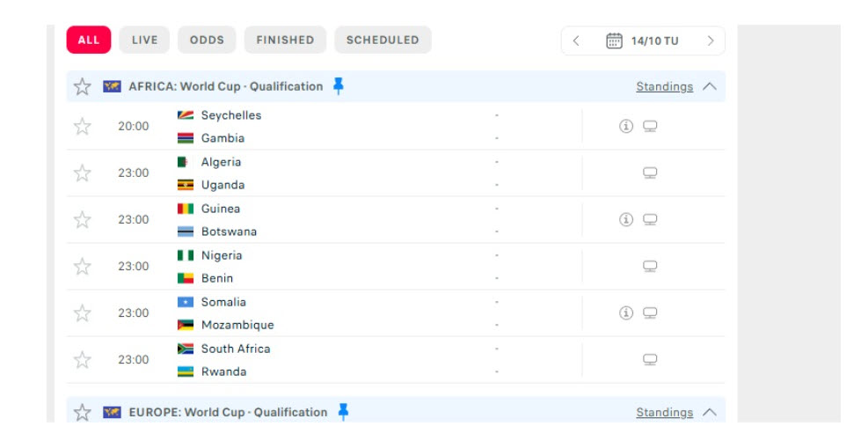
Task: Go to the next day arrow
Action: pos(710,40)
